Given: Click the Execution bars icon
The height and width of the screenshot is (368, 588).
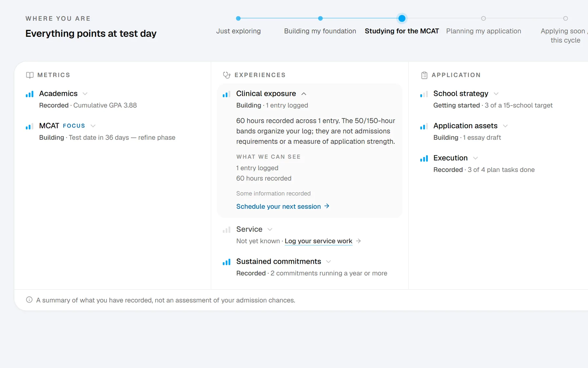Looking at the screenshot, I should click(424, 158).
